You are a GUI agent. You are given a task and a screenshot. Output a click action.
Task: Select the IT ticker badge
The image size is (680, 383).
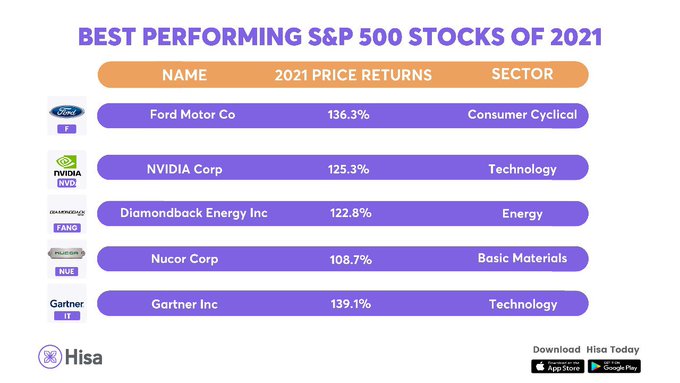click(67, 316)
